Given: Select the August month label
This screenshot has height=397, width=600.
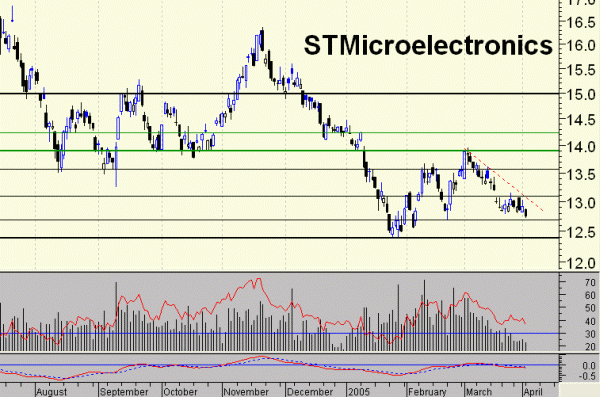Looking at the screenshot, I should pos(52,392).
